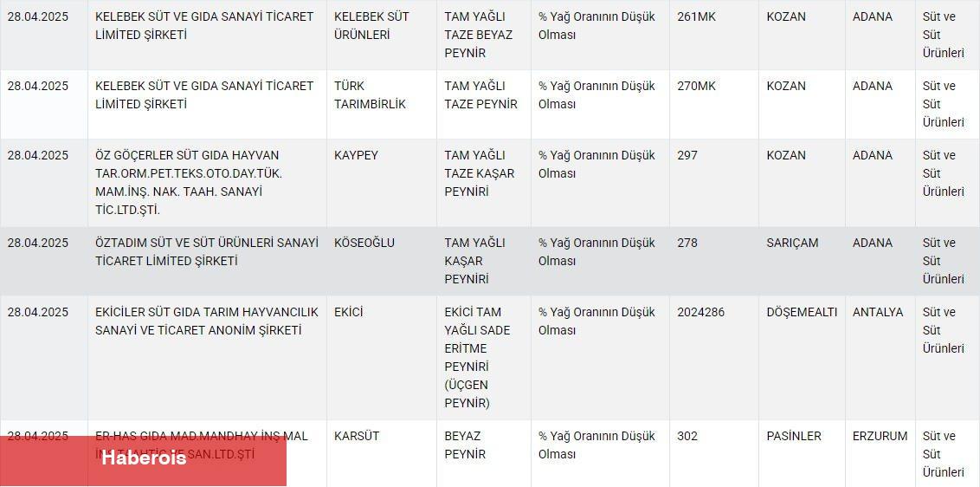Select the ÜÇGEN PEYNİR product cell
980x487 pixels.
[479, 357]
